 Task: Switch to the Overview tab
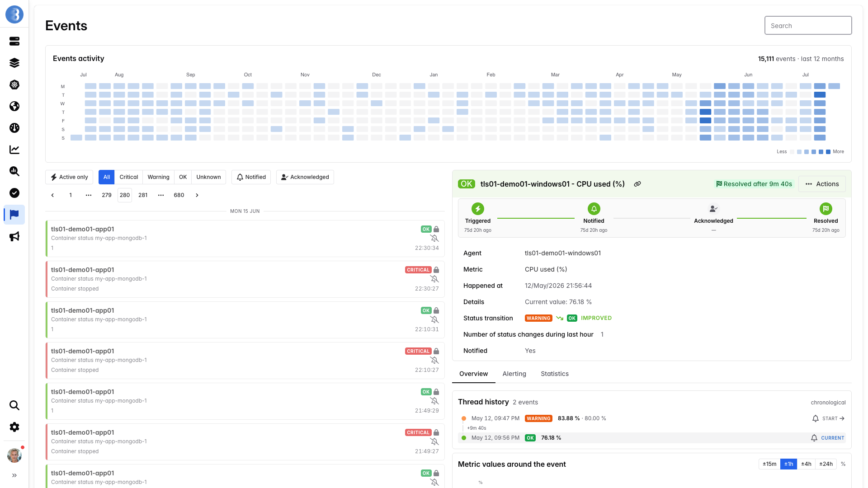[x=474, y=374]
